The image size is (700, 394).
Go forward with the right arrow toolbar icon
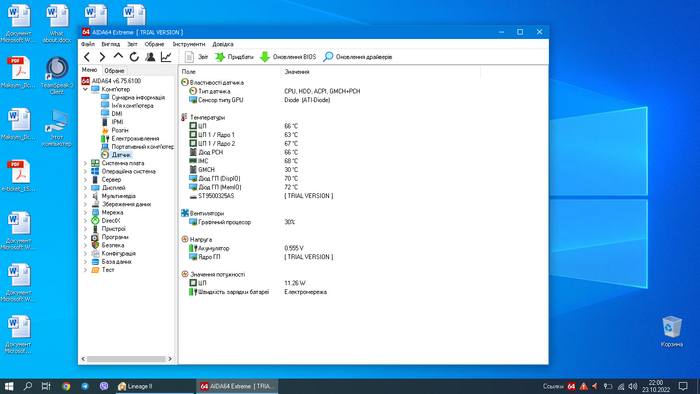[x=102, y=57]
